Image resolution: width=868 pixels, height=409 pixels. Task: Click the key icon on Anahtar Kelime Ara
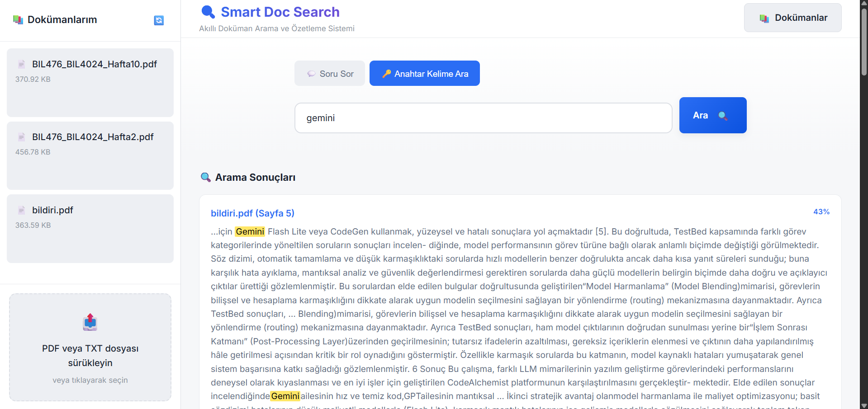387,74
